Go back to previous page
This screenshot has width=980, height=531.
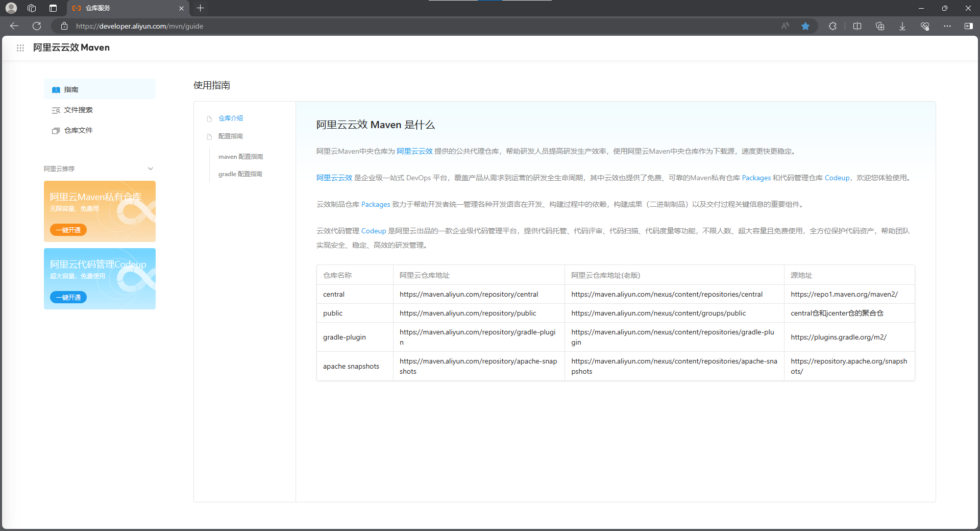coord(14,26)
